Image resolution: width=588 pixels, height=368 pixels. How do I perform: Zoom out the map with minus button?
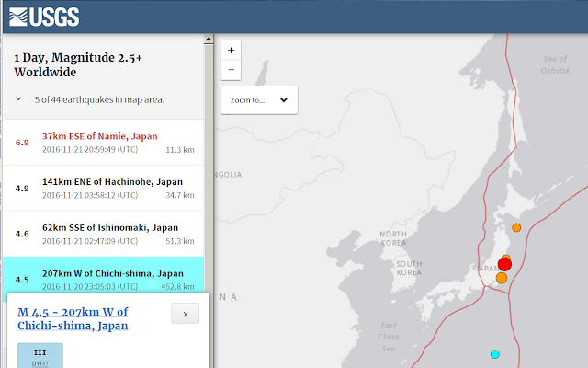point(231,70)
